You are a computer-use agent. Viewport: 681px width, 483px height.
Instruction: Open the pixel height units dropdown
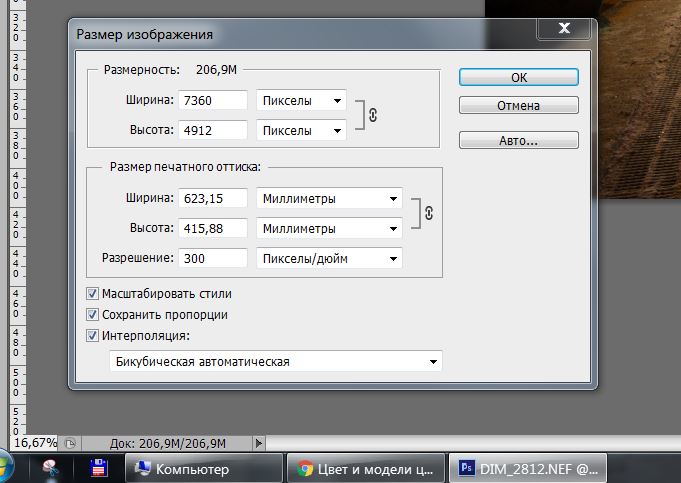pyautogui.click(x=301, y=131)
